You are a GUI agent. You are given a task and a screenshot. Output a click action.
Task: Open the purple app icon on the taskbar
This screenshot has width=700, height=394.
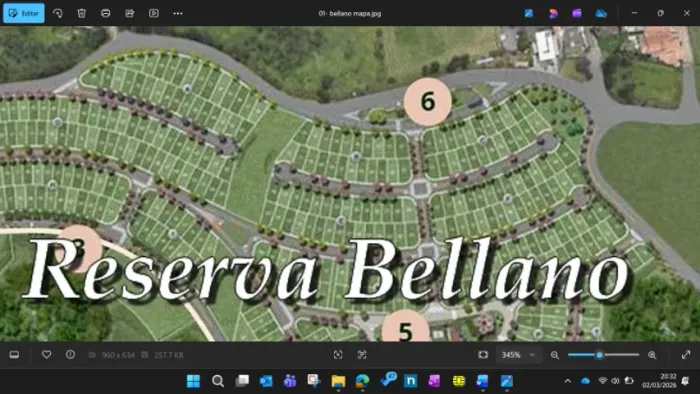(434, 381)
